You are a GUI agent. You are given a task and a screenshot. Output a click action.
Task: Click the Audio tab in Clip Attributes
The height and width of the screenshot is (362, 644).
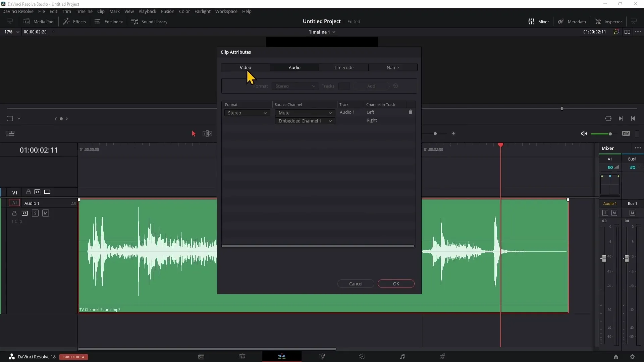tap(294, 67)
